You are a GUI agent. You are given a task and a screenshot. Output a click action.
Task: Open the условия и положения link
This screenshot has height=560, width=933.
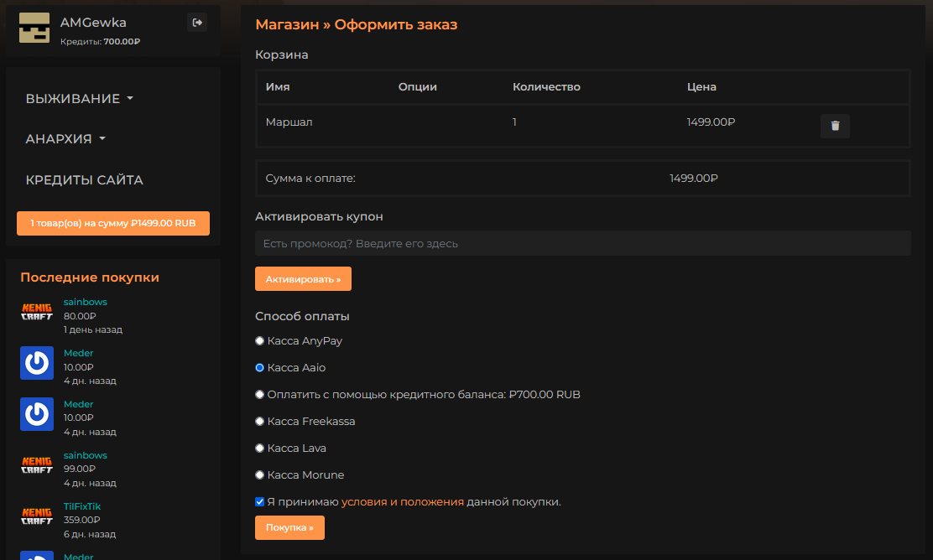(402, 502)
